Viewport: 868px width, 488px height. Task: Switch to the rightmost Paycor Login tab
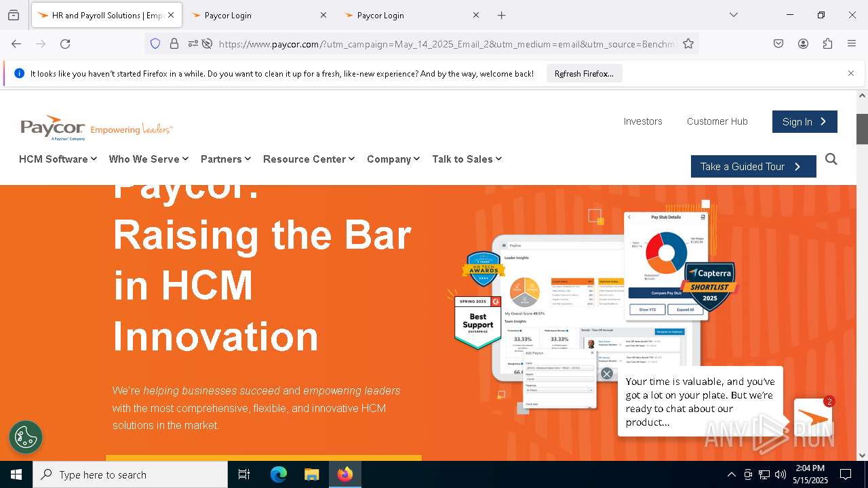[x=410, y=15]
